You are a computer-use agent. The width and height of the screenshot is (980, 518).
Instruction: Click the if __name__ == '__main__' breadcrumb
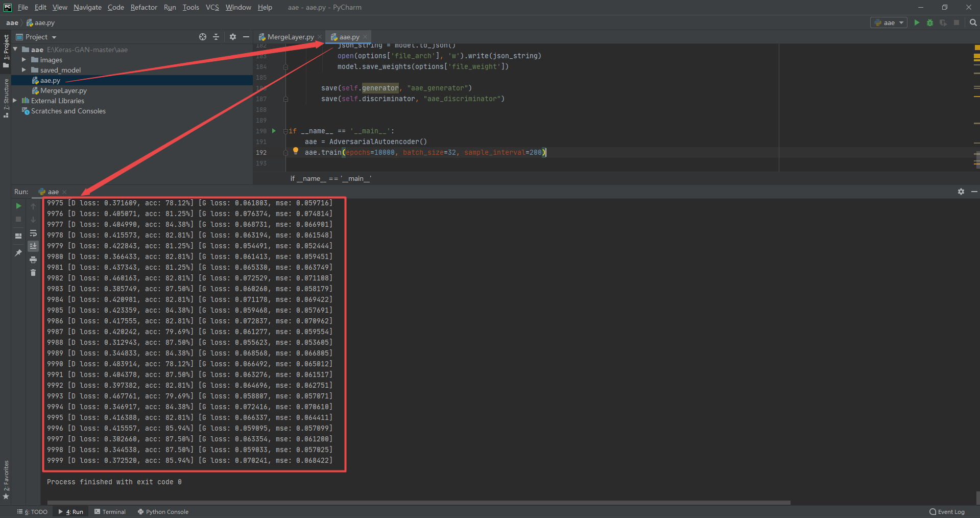point(330,178)
